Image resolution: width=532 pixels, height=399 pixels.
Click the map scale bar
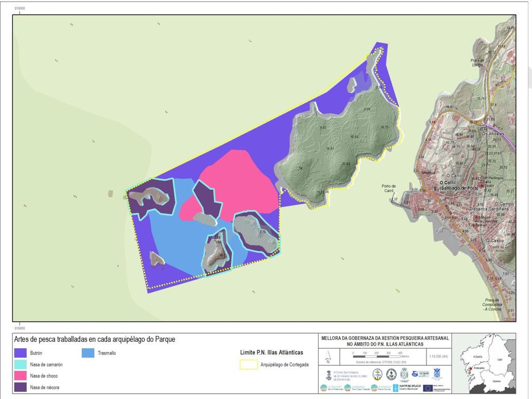(377, 356)
